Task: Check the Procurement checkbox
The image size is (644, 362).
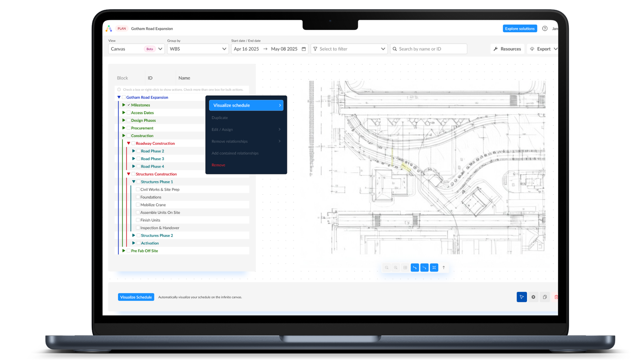Action: [128, 128]
